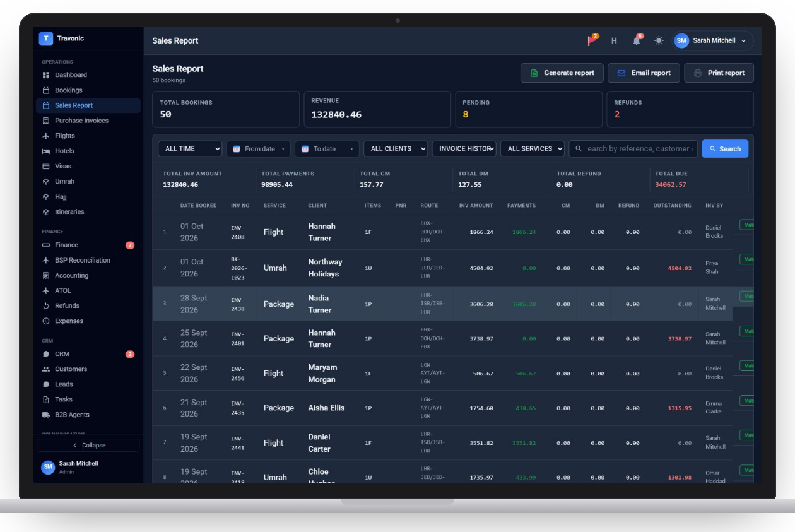Click the Accounting ledger icon

click(x=46, y=275)
